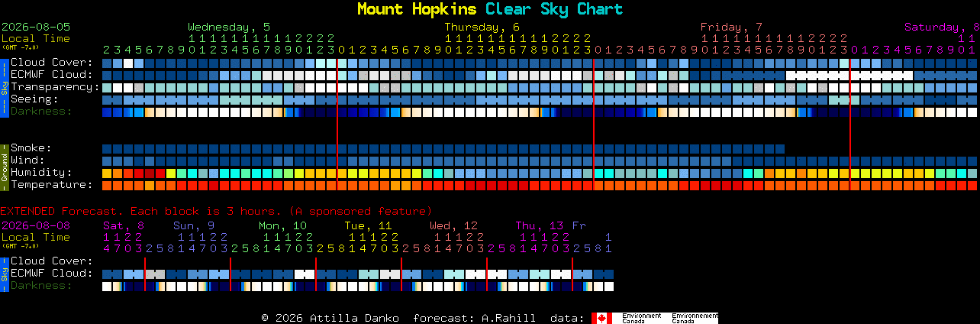Click the Local Time label in extended forecast
This screenshot has width=980, height=324.
coord(36,237)
